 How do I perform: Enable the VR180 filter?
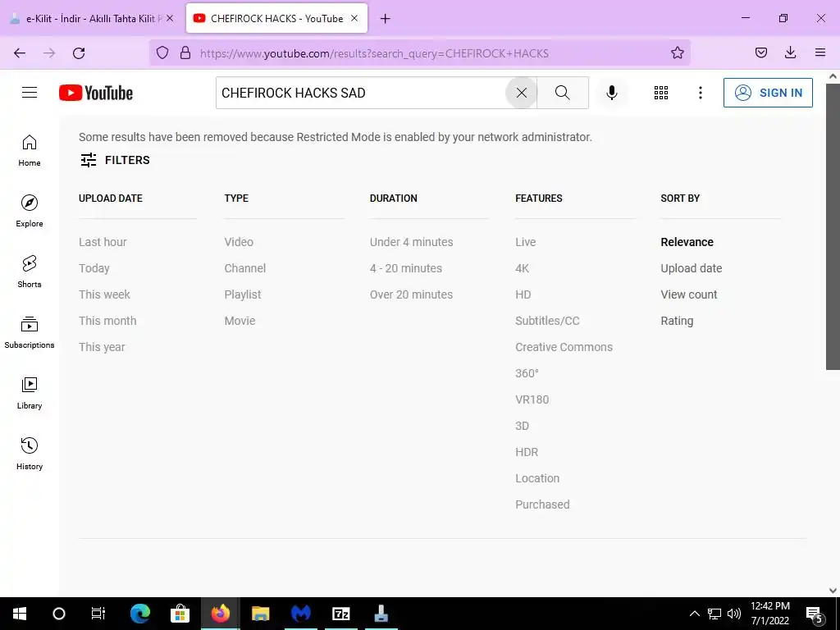(532, 399)
